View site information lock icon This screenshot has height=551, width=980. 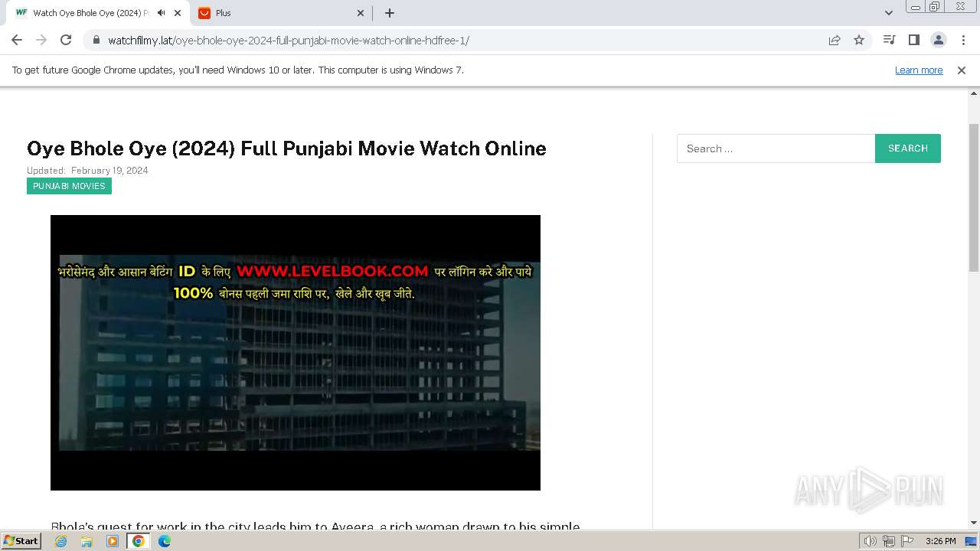coord(96,41)
